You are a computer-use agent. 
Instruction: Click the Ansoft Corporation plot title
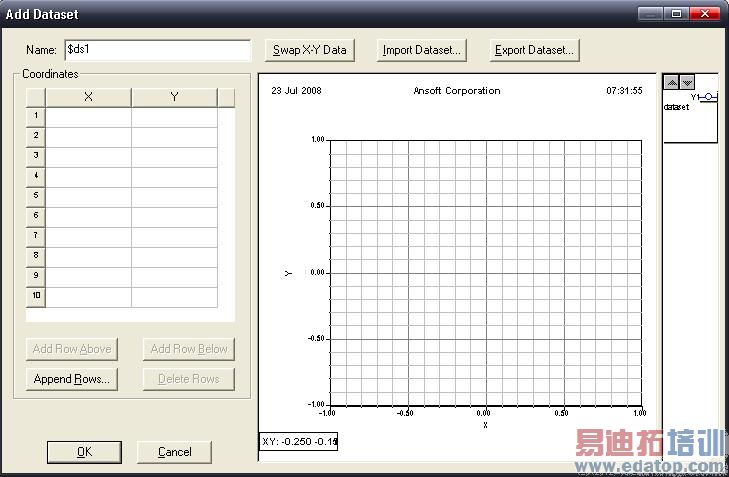point(457,91)
